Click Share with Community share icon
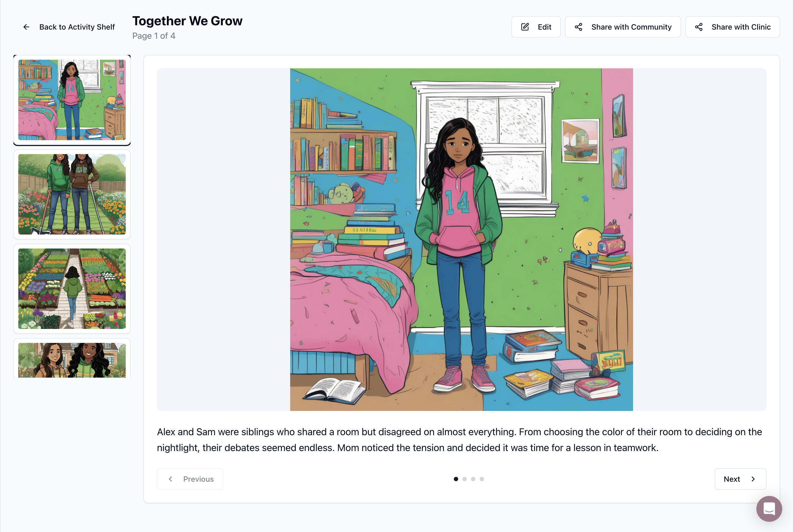 click(x=578, y=27)
